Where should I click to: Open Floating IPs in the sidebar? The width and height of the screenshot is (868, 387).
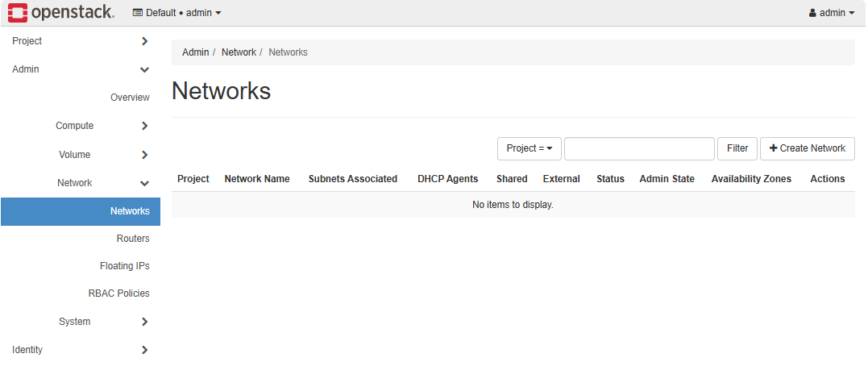coord(125,266)
